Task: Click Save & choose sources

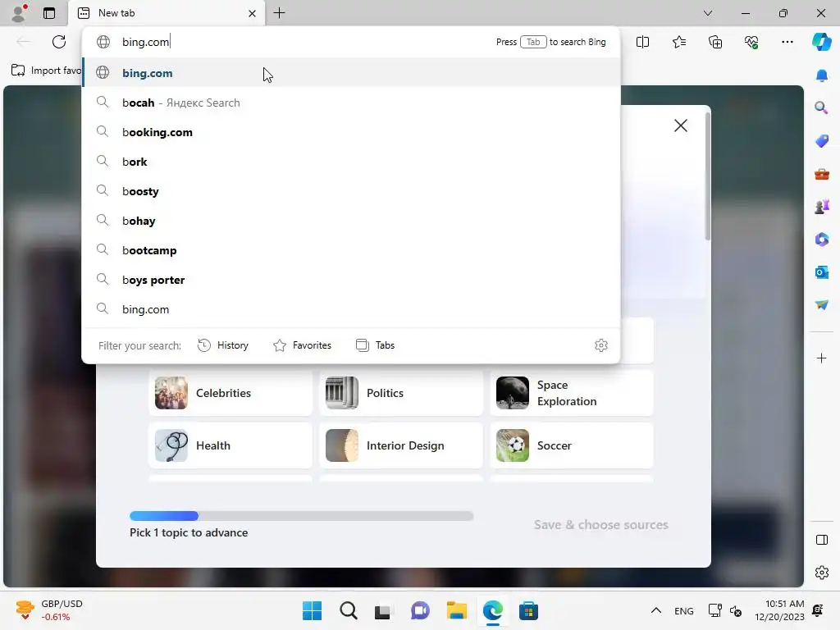Action: point(600,524)
